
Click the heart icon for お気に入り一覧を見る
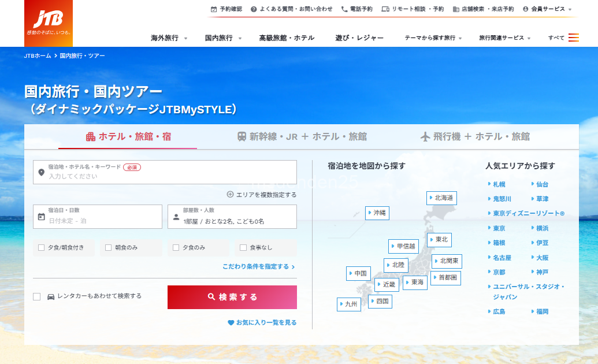(x=231, y=322)
